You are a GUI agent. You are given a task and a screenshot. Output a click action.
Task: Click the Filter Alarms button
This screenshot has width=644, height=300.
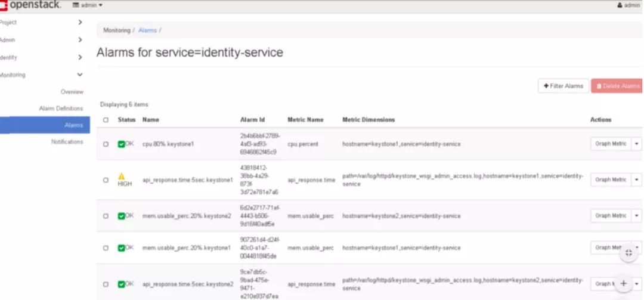563,86
